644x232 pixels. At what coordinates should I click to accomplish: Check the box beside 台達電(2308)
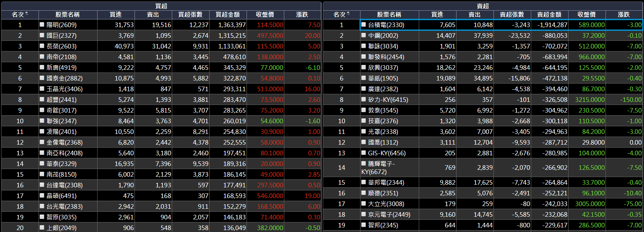click(42, 185)
